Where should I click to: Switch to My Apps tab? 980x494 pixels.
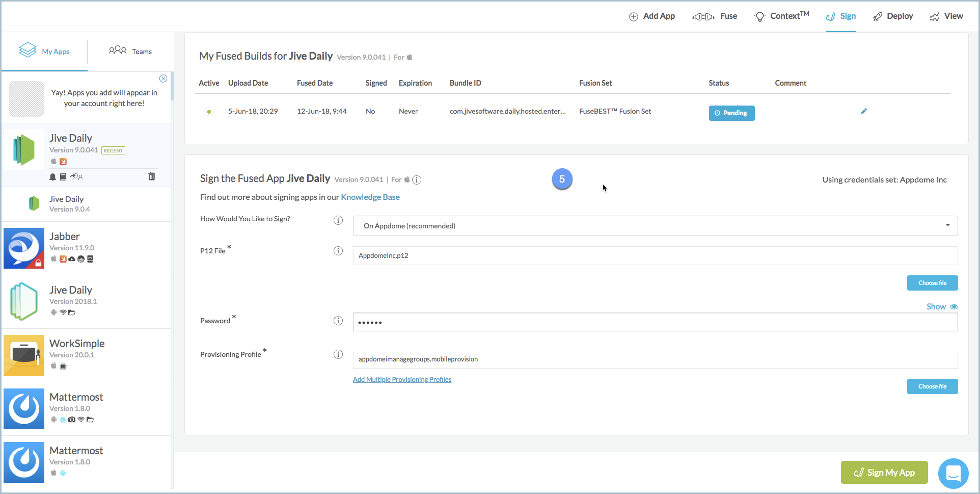point(44,51)
